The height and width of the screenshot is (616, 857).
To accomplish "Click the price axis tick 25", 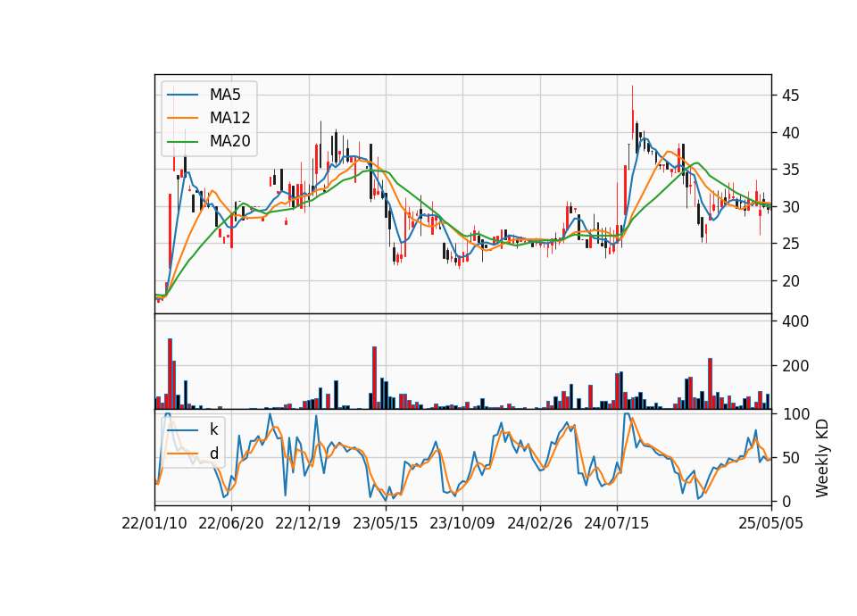I will click(790, 244).
